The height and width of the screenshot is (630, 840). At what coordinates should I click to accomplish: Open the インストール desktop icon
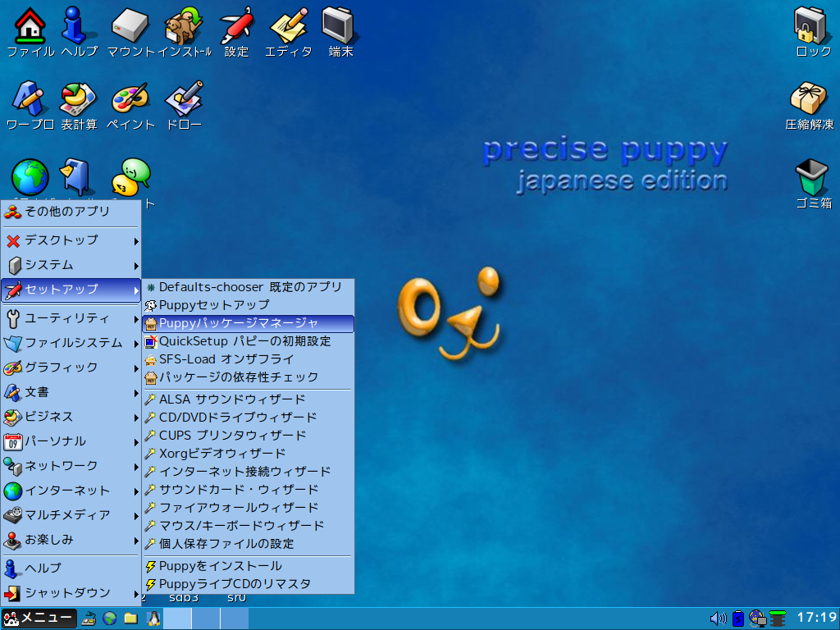(x=184, y=25)
